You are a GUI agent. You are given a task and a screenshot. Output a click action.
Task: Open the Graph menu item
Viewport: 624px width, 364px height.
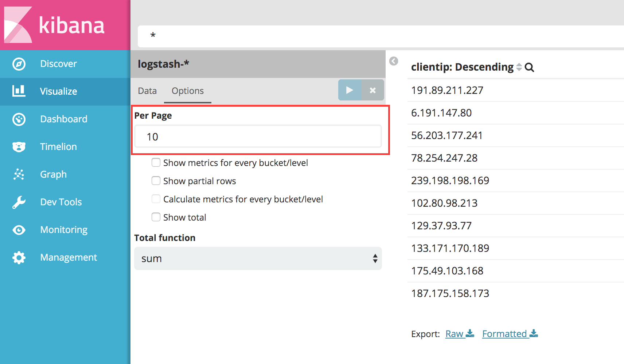(53, 174)
